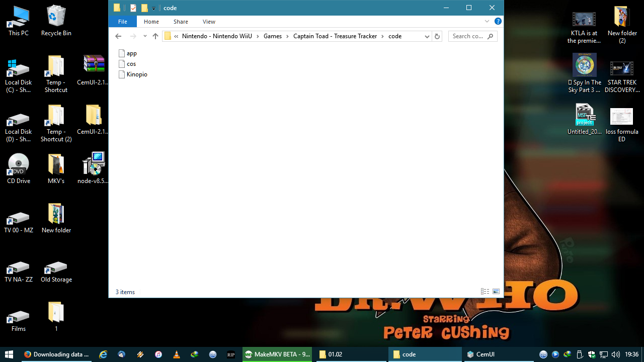
Task: Switch to the Share ribbon tab
Action: pyautogui.click(x=181, y=22)
